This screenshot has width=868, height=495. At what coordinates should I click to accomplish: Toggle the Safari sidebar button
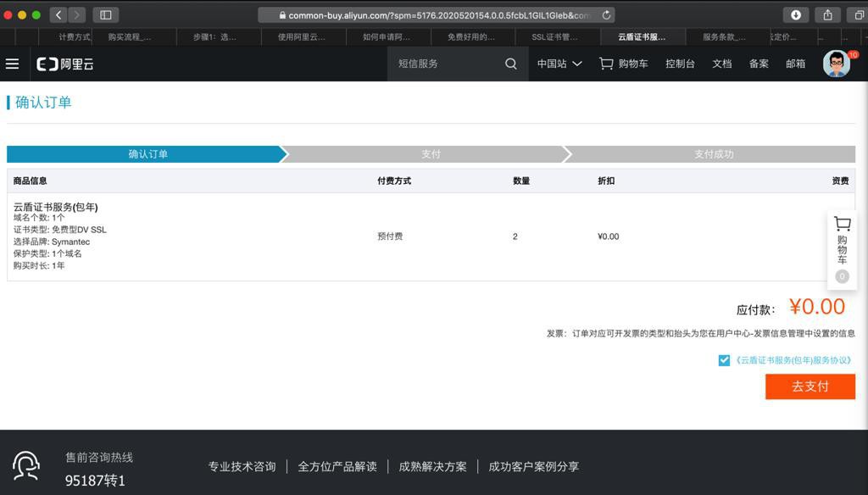coord(106,15)
